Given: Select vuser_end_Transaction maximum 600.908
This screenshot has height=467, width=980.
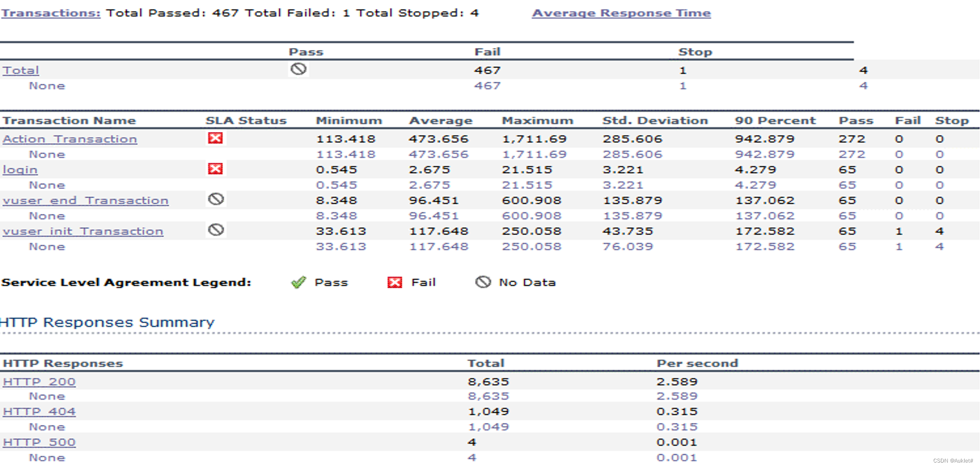Looking at the screenshot, I should tap(531, 201).
